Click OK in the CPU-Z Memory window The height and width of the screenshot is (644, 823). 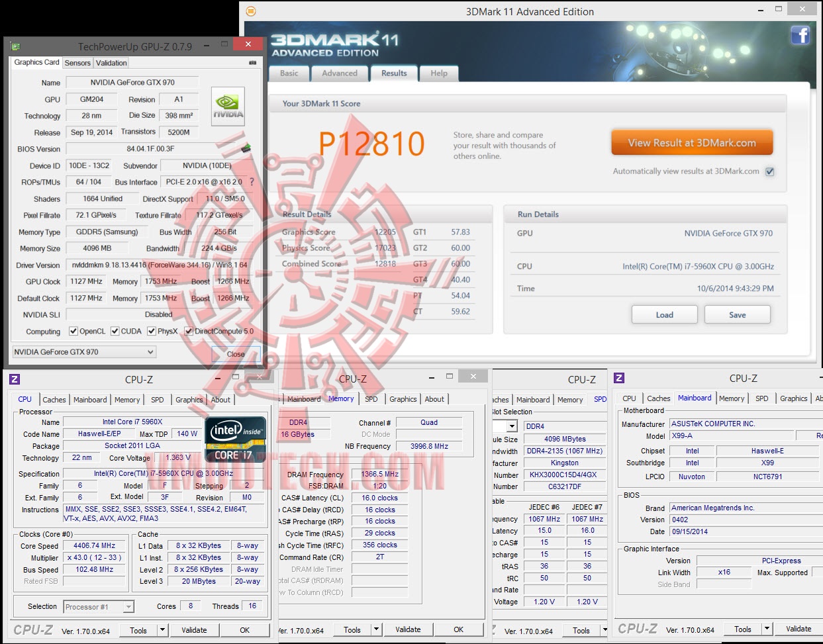pyautogui.click(x=459, y=629)
